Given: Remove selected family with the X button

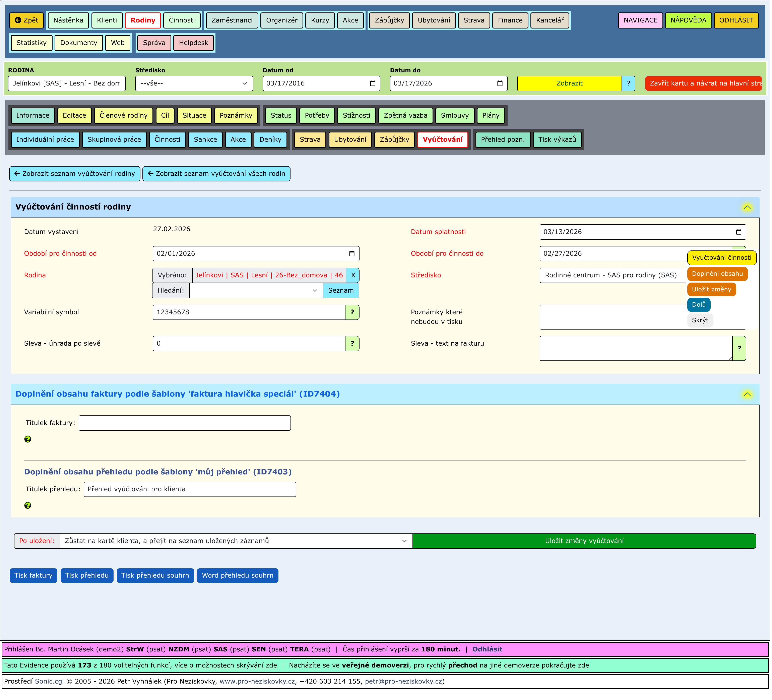Looking at the screenshot, I should (353, 276).
